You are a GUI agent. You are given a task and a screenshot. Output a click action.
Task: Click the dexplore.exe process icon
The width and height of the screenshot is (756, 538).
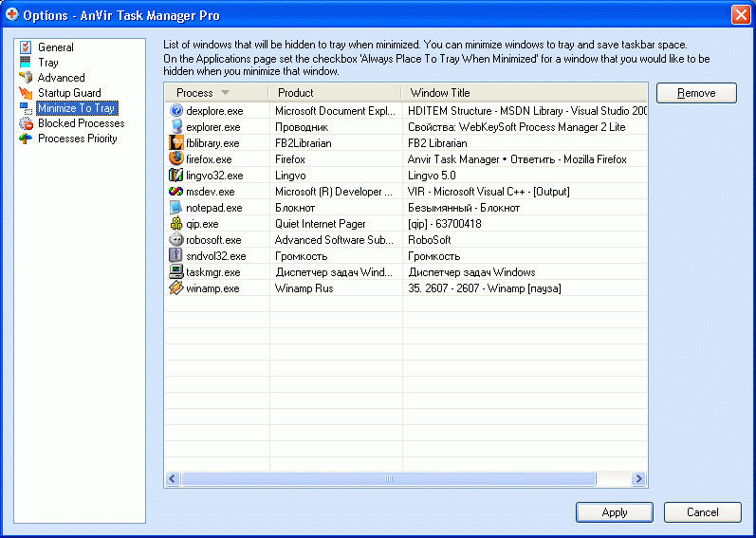coord(176,110)
